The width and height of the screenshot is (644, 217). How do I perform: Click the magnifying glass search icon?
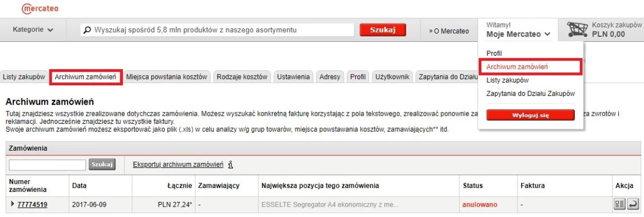tap(87, 31)
